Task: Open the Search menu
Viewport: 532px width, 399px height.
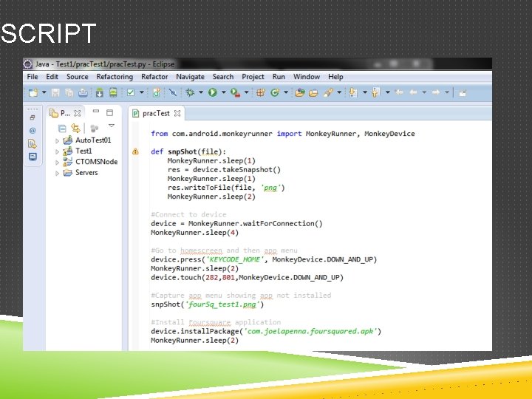Action: 223,77
